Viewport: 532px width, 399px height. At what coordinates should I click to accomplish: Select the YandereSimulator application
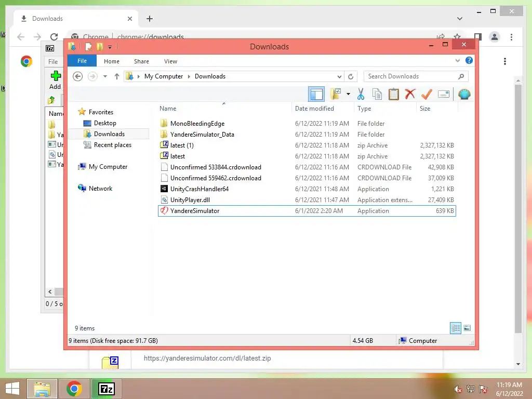[307, 211]
